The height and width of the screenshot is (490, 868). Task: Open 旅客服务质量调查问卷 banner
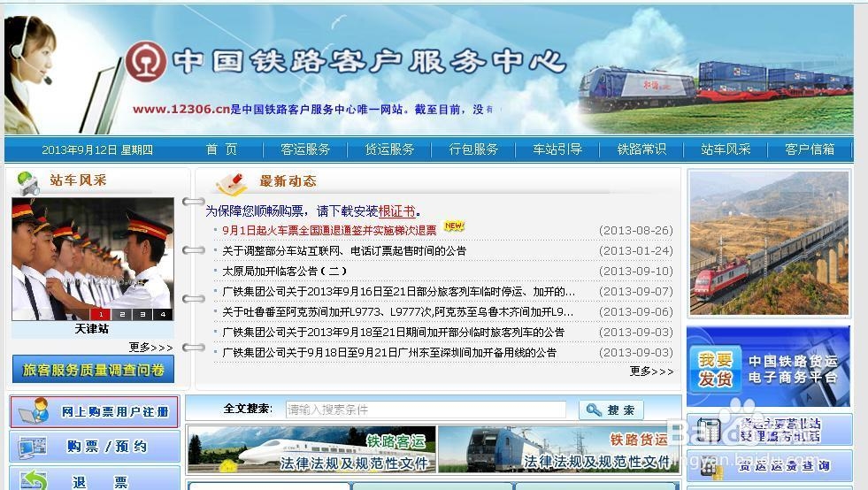click(93, 370)
